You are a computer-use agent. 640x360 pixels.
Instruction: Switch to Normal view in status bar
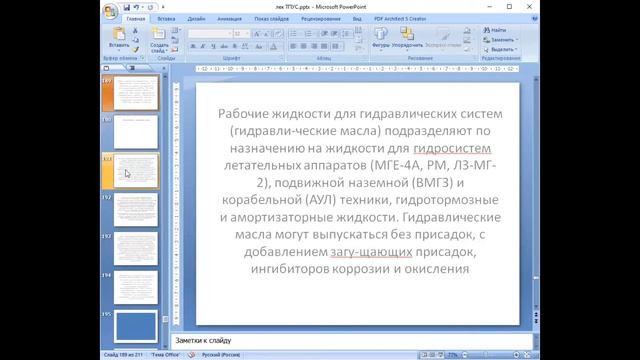pos(424,355)
